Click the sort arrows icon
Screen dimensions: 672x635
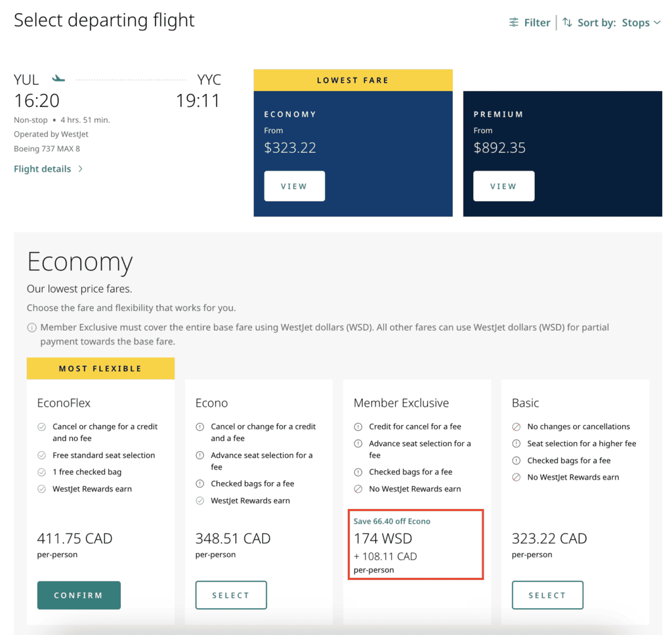568,23
